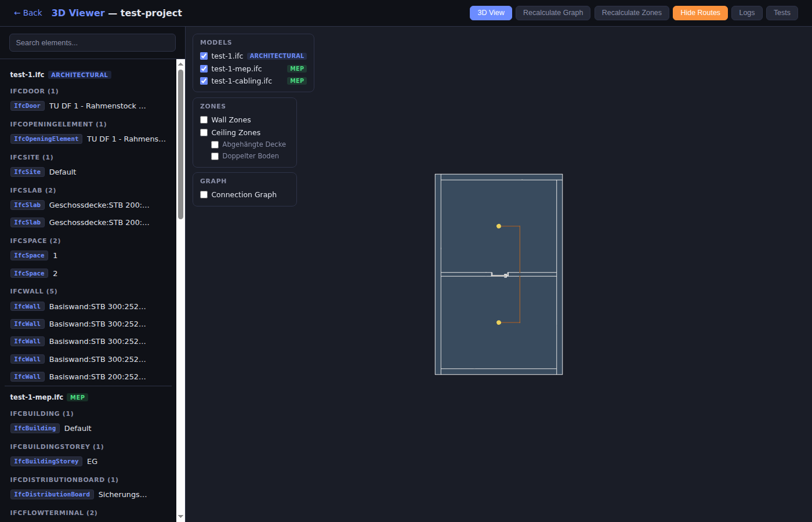Click the IFCSLAB (2) group header
Viewport: 812px width, 522px height.
33,190
